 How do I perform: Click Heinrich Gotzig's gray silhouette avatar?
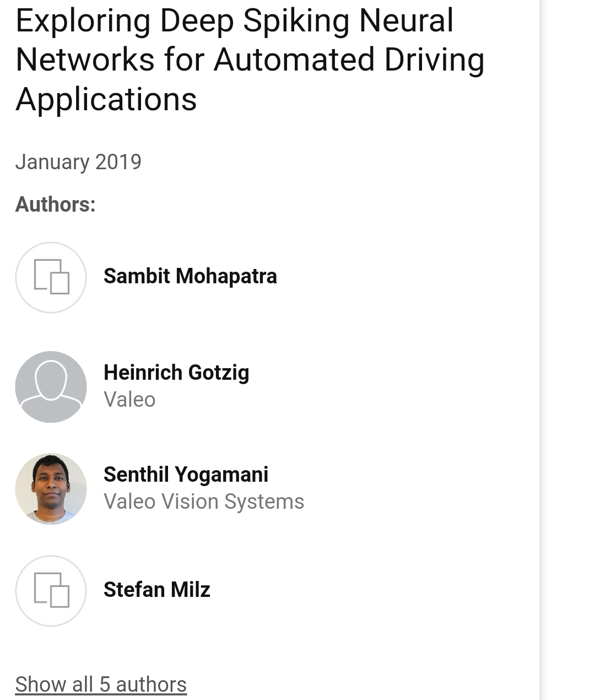tap(51, 387)
